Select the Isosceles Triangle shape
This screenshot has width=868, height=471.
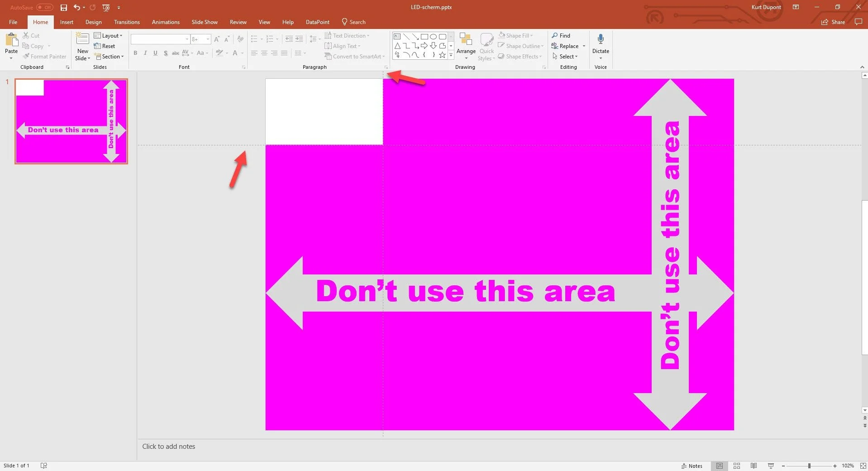(x=397, y=45)
